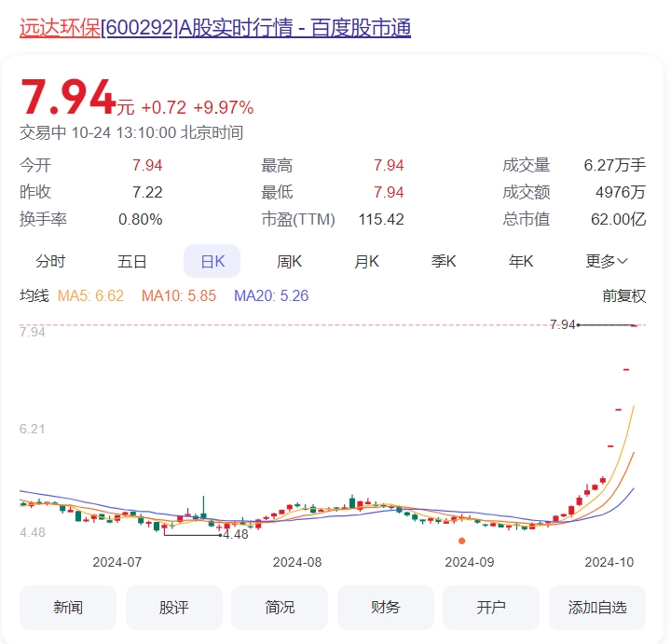
Task: Switch to the 分时 chart tab
Action: 51,261
